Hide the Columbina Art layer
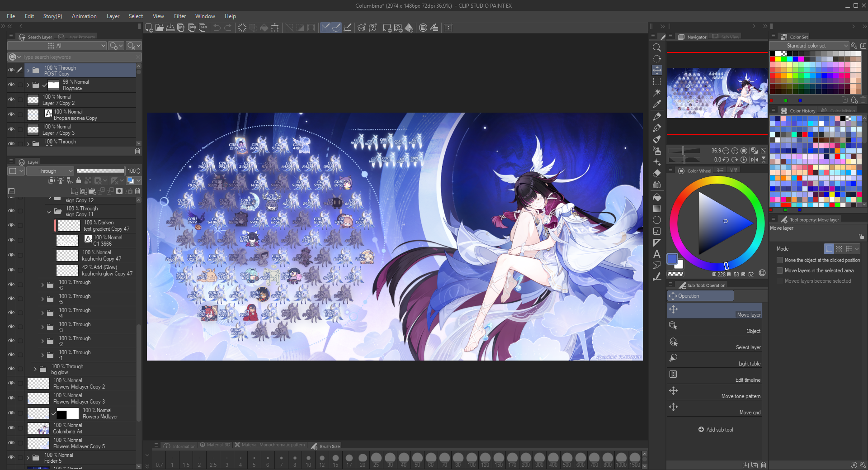 (11, 428)
